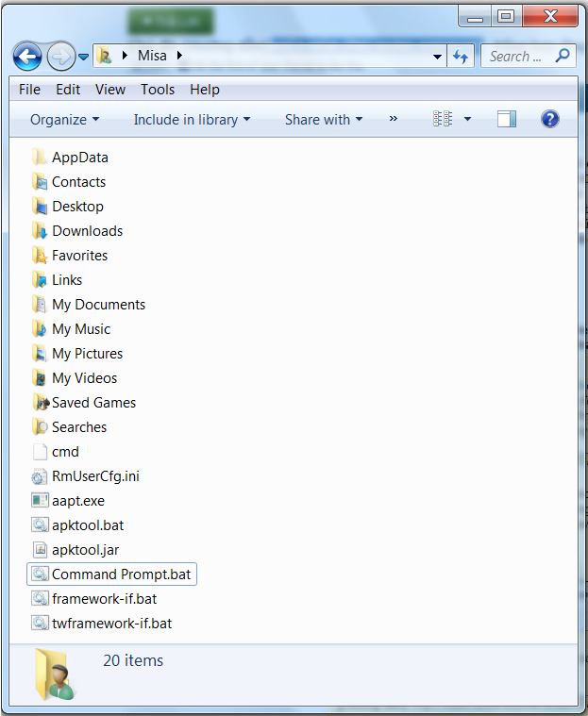Open the view options dropdown arrow
The width and height of the screenshot is (588, 716).
click(467, 120)
